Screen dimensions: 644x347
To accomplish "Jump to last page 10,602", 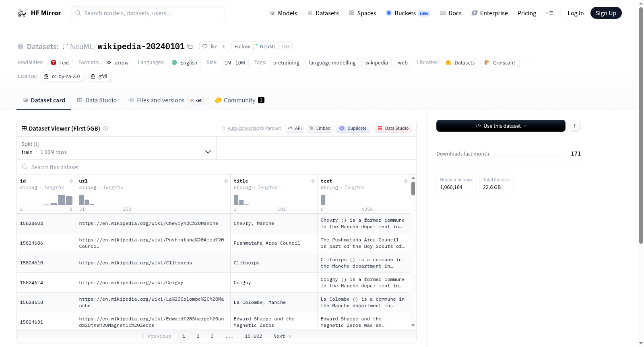I will tap(254, 336).
